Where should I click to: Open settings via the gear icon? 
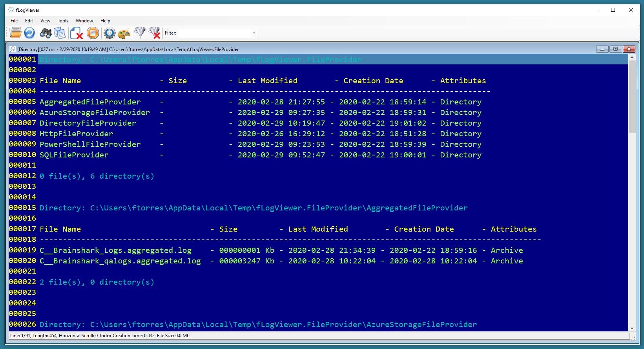click(109, 33)
